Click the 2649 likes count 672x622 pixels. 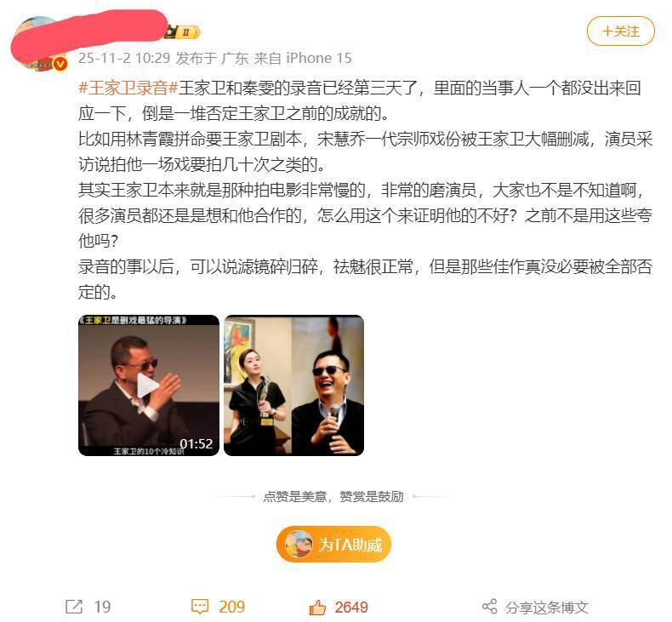pos(351,607)
